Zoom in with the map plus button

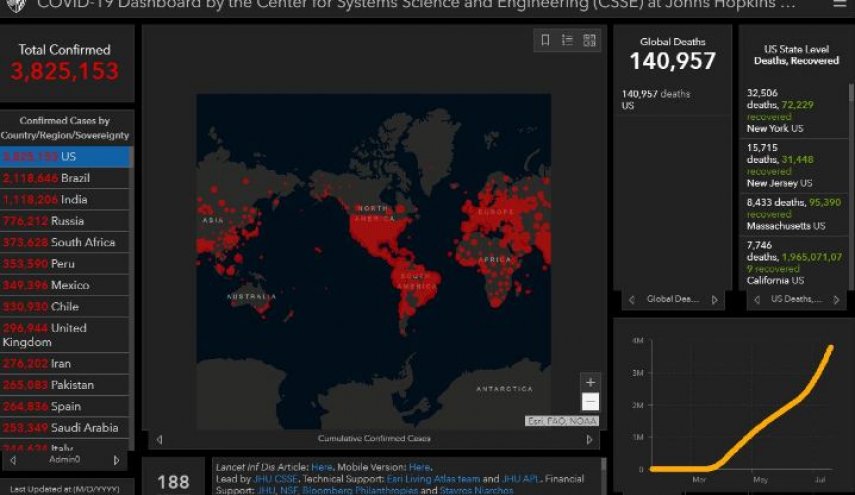pyautogui.click(x=590, y=382)
